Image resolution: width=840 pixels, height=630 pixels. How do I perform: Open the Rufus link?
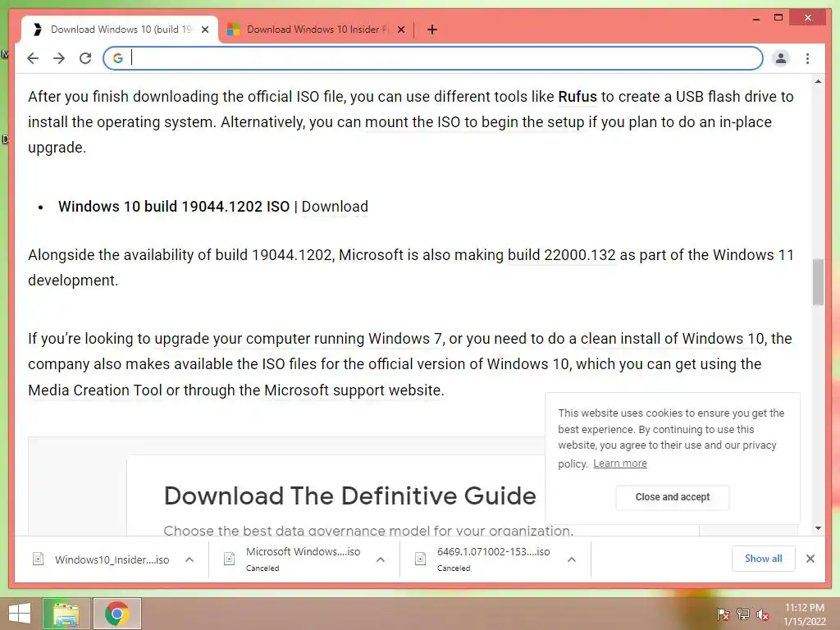click(577, 97)
